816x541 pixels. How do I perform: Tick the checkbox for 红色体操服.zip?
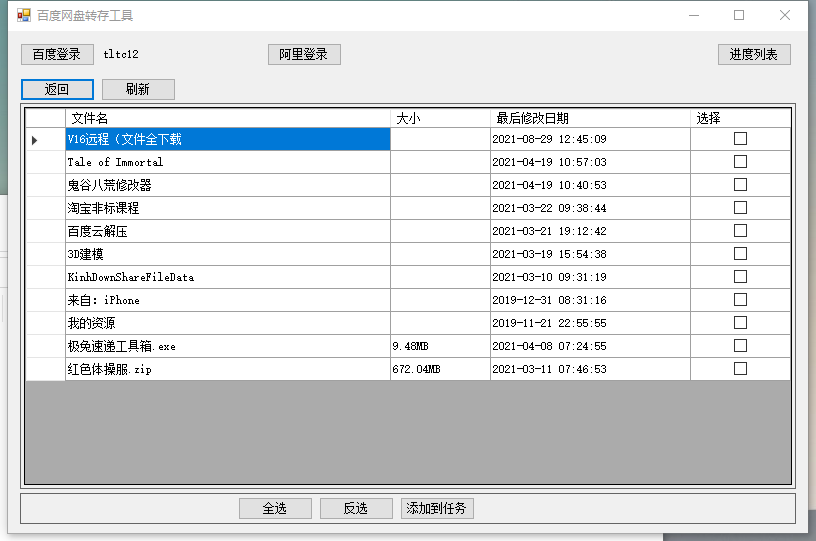740,369
